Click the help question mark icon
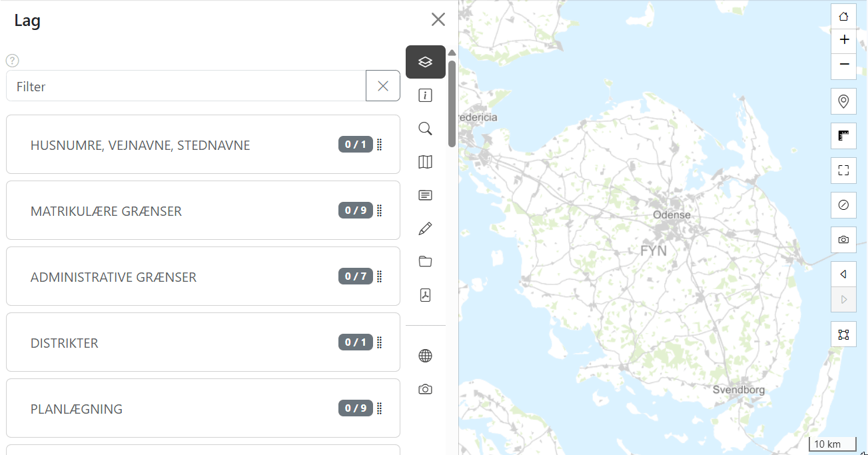 coord(12,61)
